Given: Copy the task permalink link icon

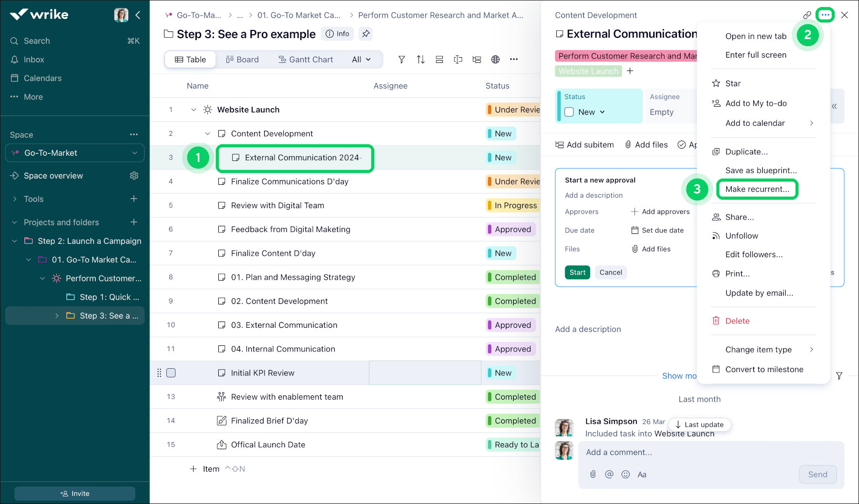Looking at the screenshot, I should point(807,15).
